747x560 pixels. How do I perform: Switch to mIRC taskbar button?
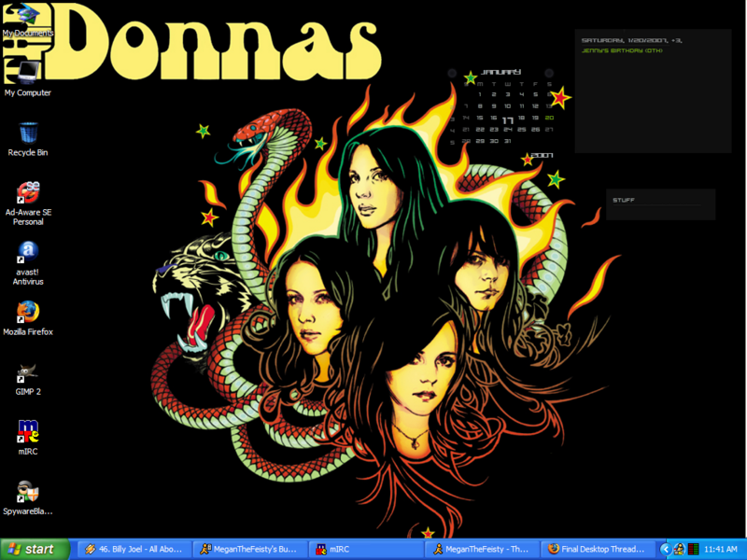point(365,549)
